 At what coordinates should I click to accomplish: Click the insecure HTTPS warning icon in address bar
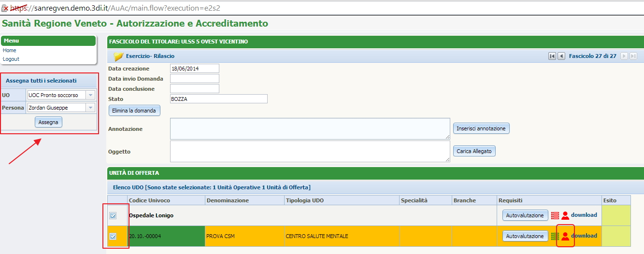(5, 8)
